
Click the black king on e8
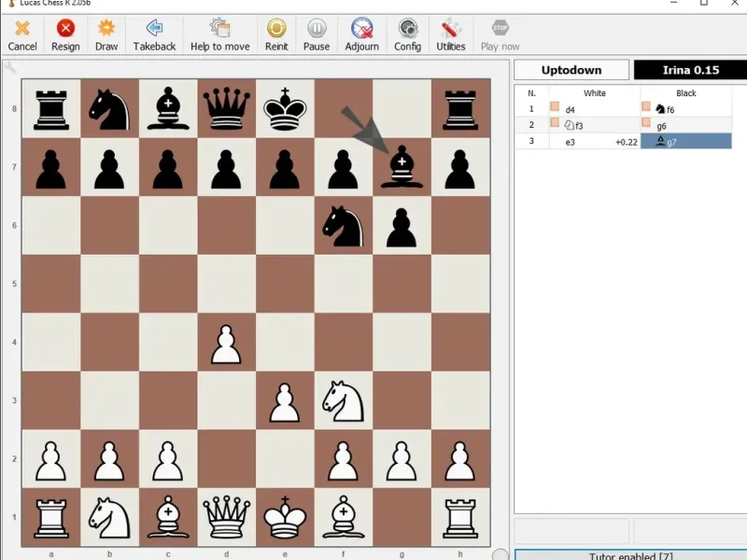285,108
